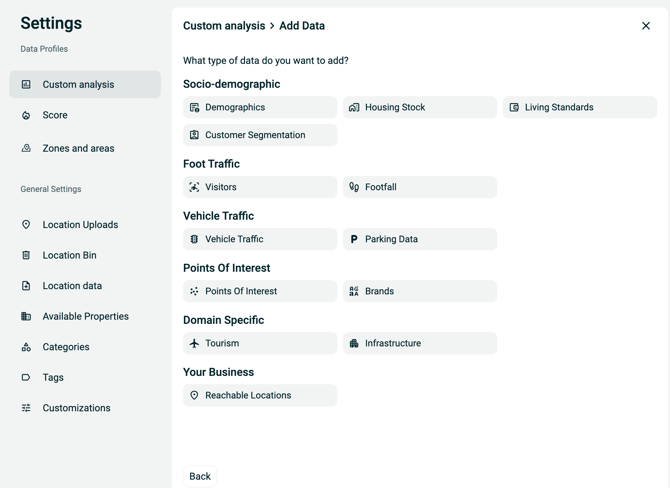Select Reachable Locations option
The image size is (670, 488).
point(260,395)
